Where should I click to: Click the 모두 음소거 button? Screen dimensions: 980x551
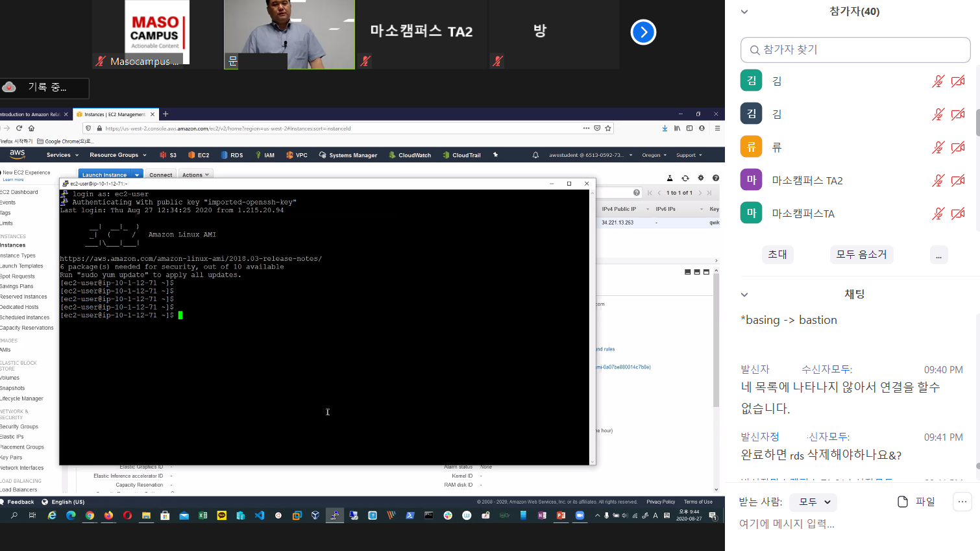861,254
